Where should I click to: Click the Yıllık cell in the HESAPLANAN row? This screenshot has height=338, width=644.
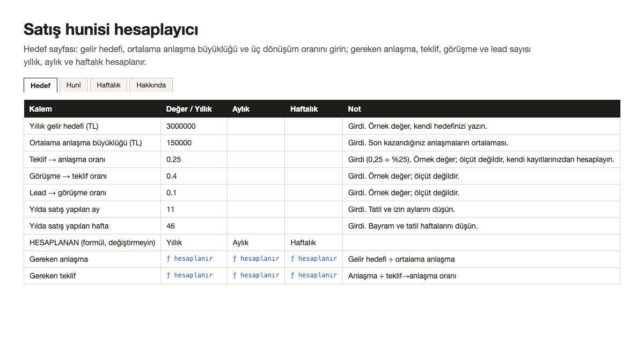pyautogui.click(x=194, y=243)
